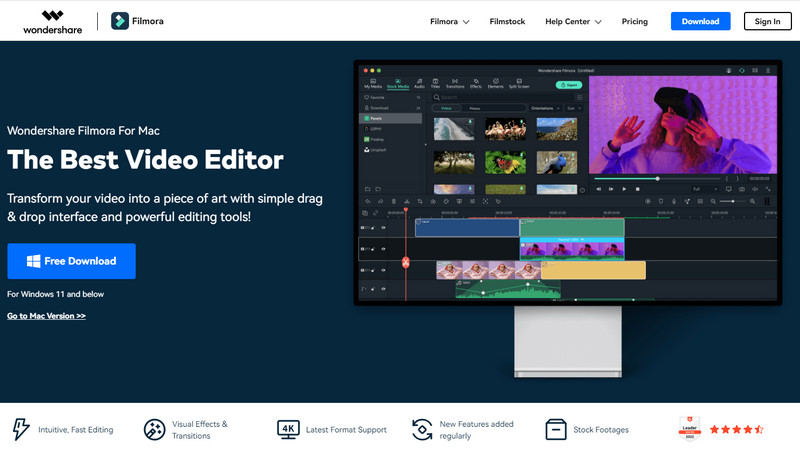Click the account profile icon in Filmora title bar
This screenshot has width=800, height=470.
pyautogui.click(x=729, y=70)
